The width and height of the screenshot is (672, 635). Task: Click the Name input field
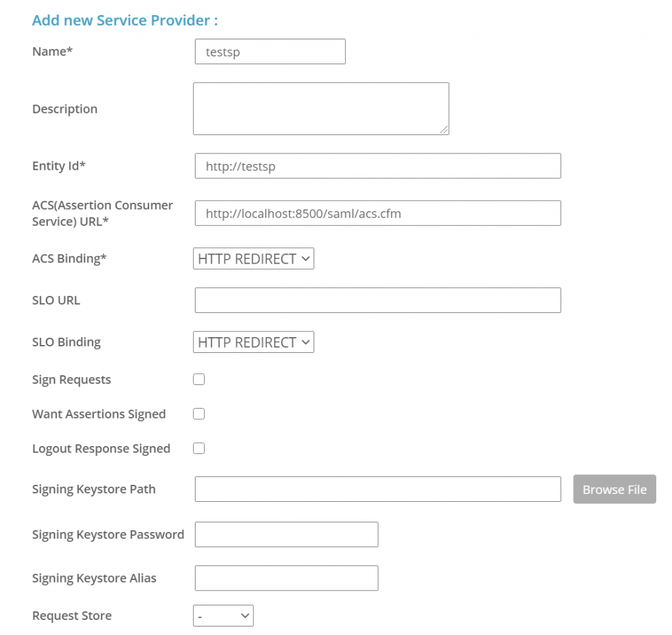point(270,52)
